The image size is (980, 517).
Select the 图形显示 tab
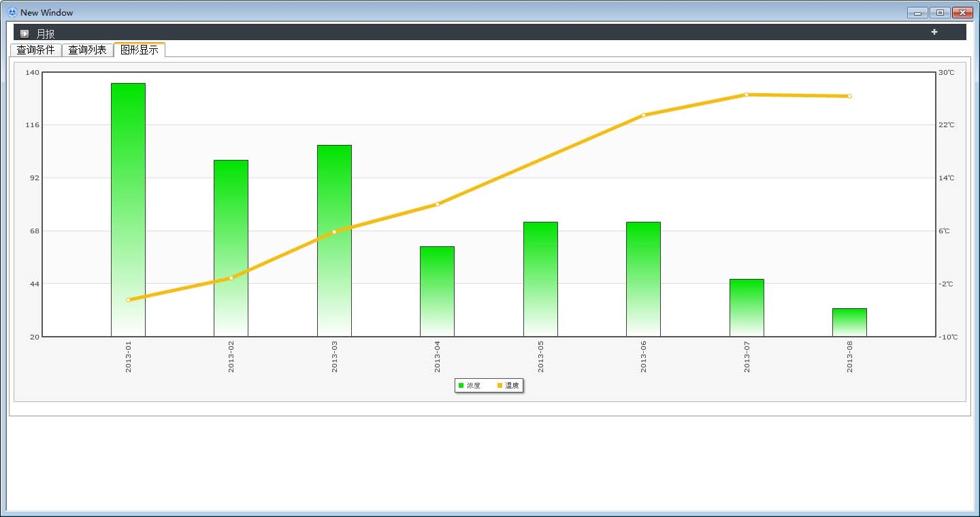[140, 50]
